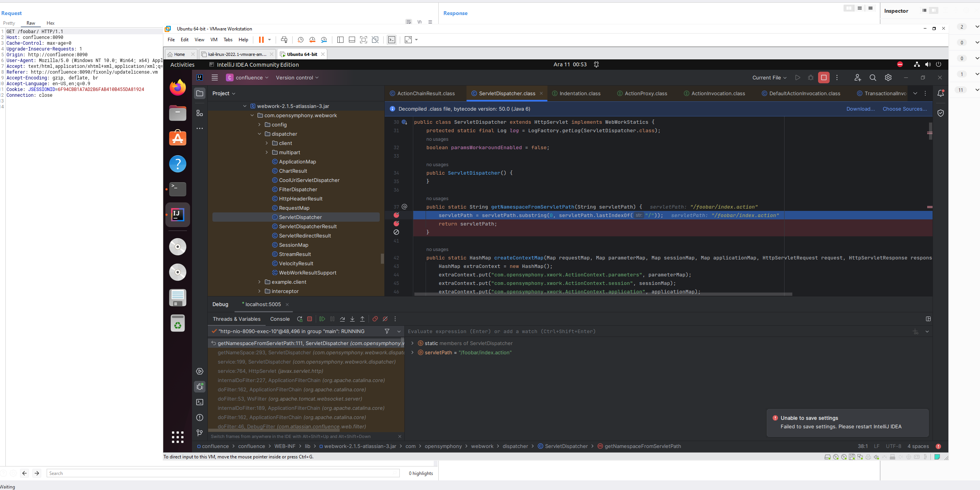Click the Search field below the request
This screenshot has height=490, width=980.
pyautogui.click(x=223, y=473)
